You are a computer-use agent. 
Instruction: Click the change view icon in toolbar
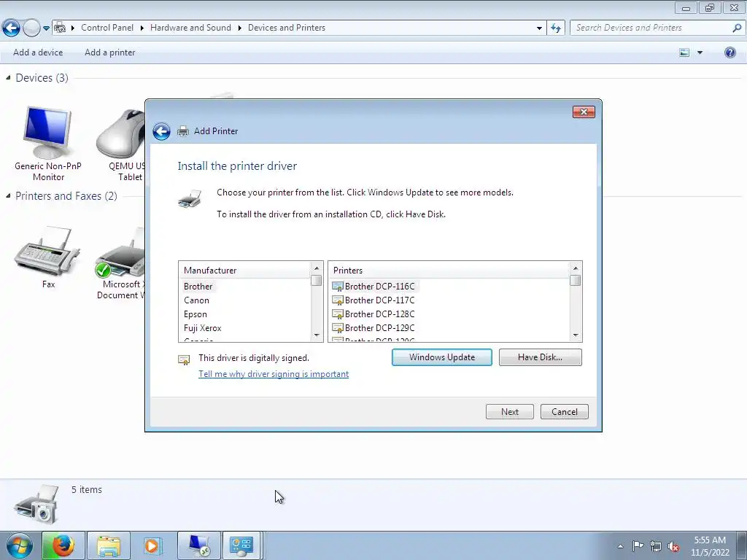pyautogui.click(x=684, y=52)
